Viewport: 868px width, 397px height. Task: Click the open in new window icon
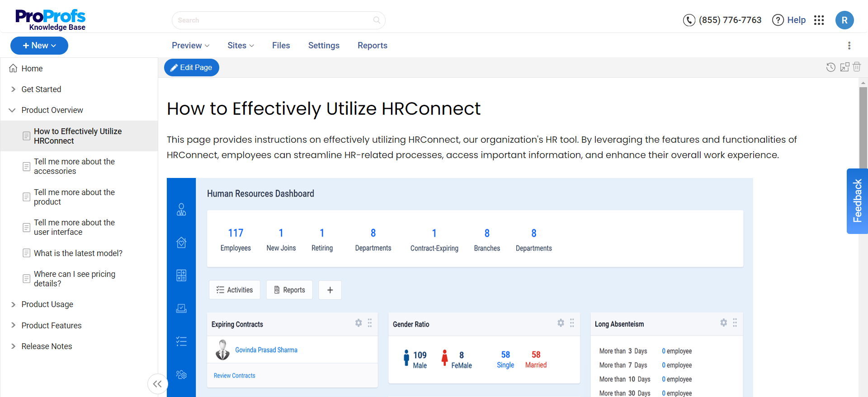pyautogui.click(x=844, y=67)
